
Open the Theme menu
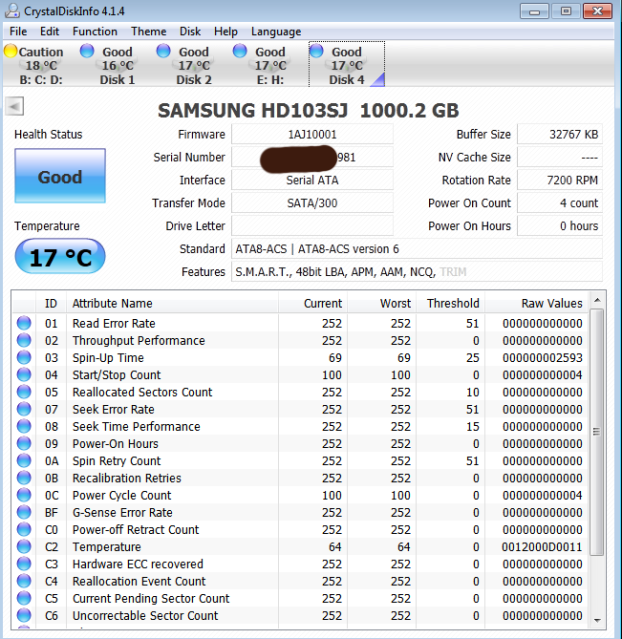tap(148, 31)
